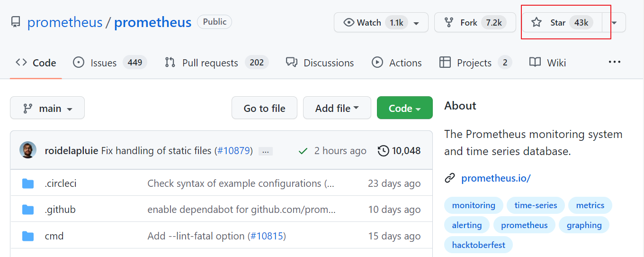Viewport: 644px width, 257px height.
Task: Select the metrics topic tag
Action: pyautogui.click(x=590, y=205)
